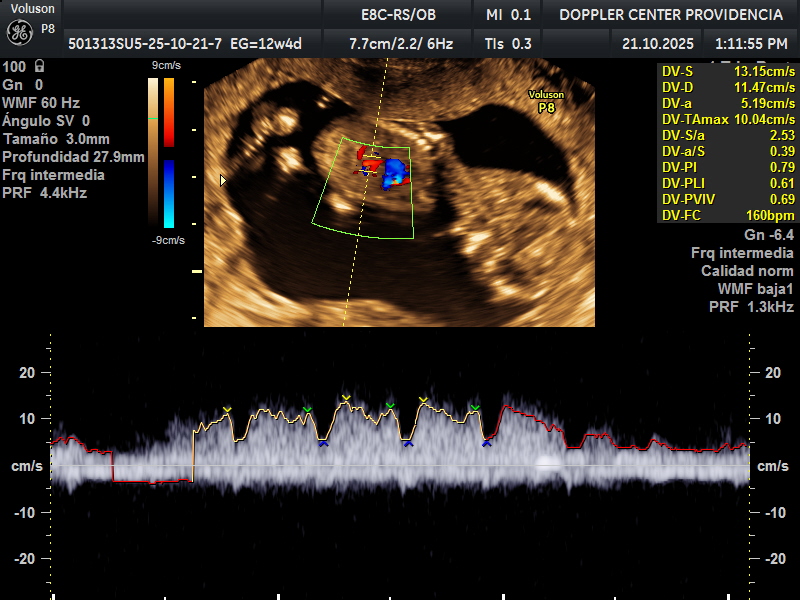Viewport: 800px width, 600px height.
Task: Click the yellow Voluson P8 image watermark
Action: (x=546, y=101)
